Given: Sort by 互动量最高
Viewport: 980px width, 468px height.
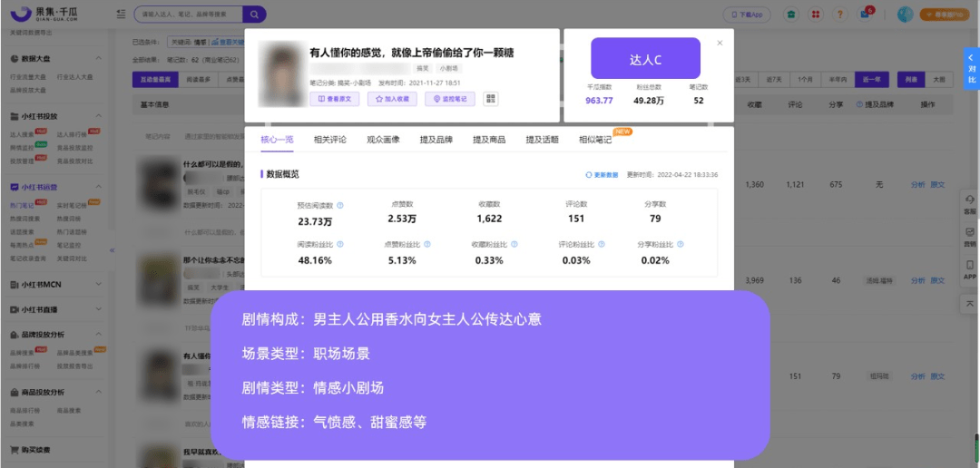Looking at the screenshot, I should [155, 79].
